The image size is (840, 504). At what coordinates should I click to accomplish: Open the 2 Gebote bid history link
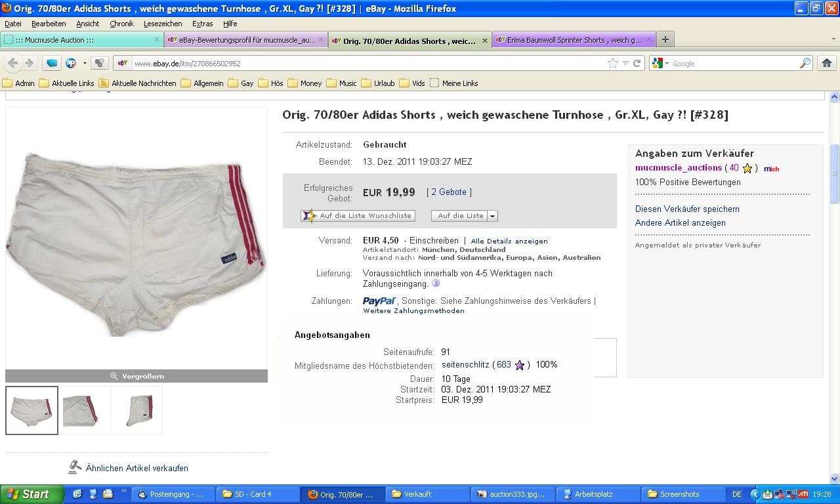tap(449, 192)
